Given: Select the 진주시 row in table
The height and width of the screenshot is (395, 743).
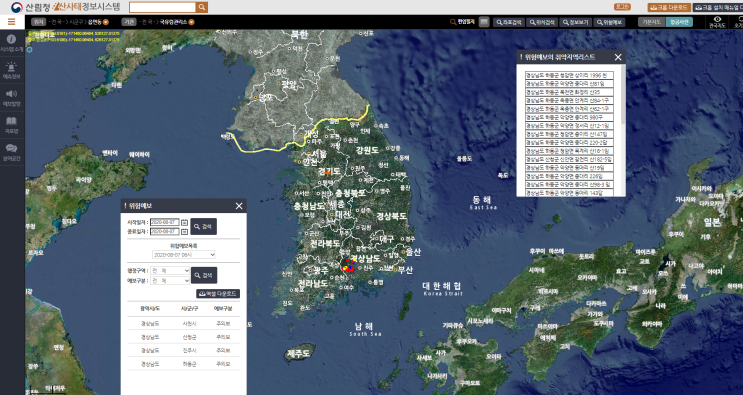Looking at the screenshot, I should click(183, 350).
